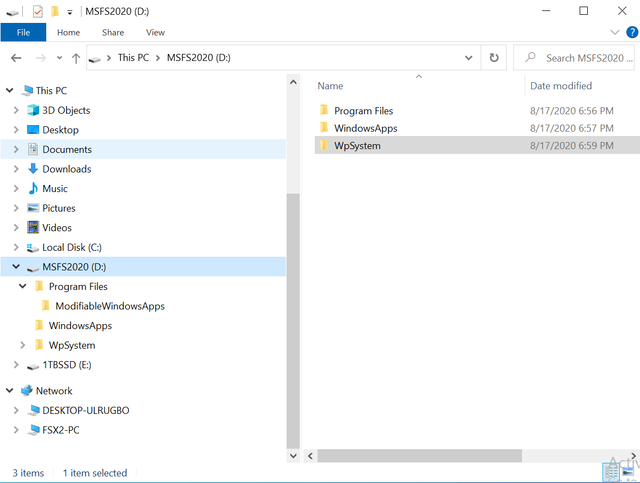
Task: Click the New Folder quick access icon
Action: [55, 11]
